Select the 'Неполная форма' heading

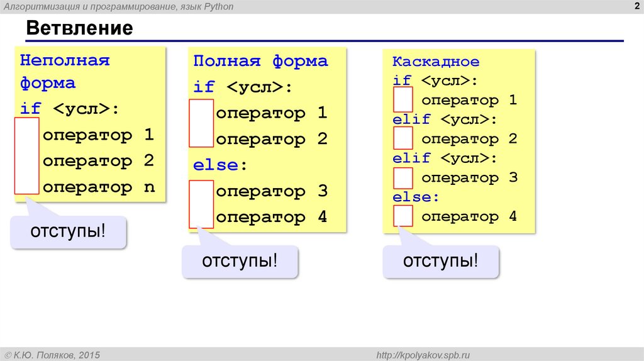pos(65,71)
